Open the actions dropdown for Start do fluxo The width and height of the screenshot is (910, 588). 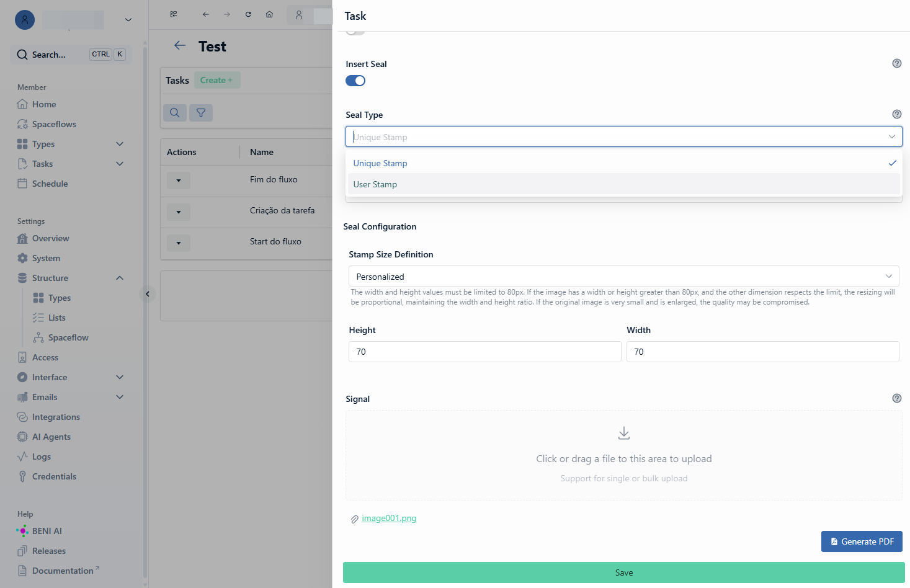tap(179, 243)
